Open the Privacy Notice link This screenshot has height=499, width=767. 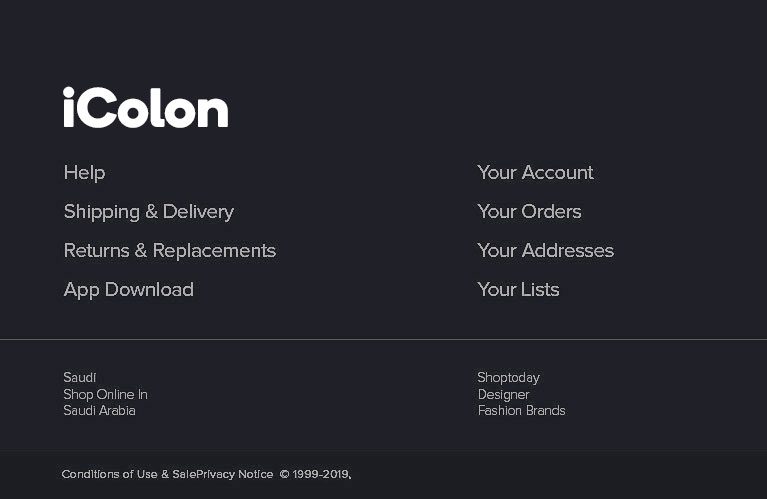[235, 474]
